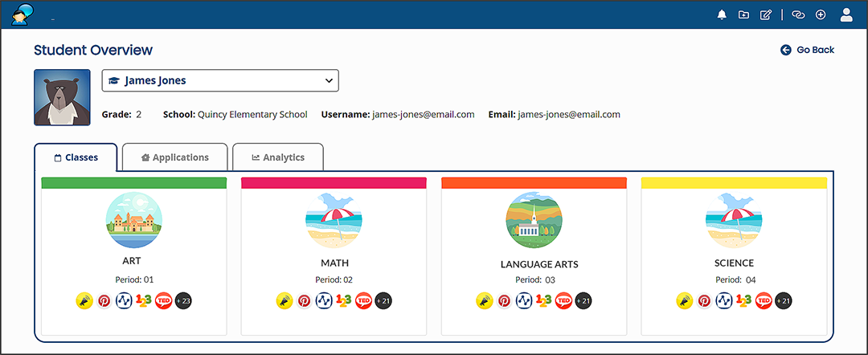Switch to the Analytics tab
Image resolution: width=868 pixels, height=355 pixels.
(x=278, y=157)
